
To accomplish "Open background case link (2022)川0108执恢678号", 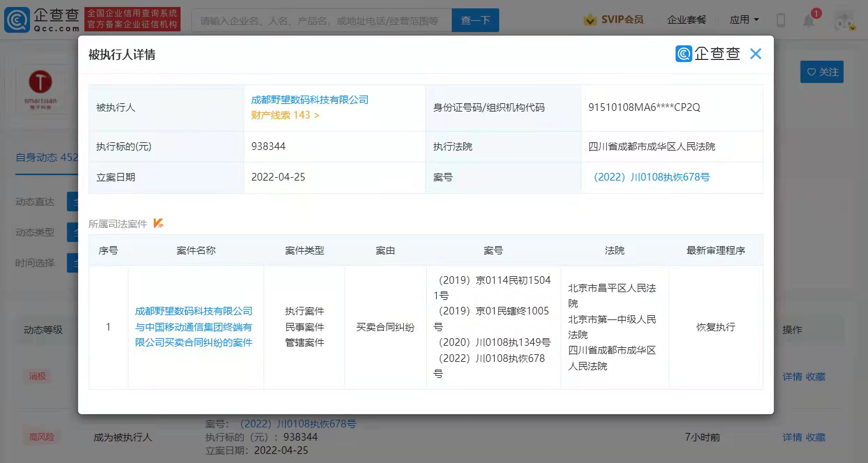I will 298,424.
